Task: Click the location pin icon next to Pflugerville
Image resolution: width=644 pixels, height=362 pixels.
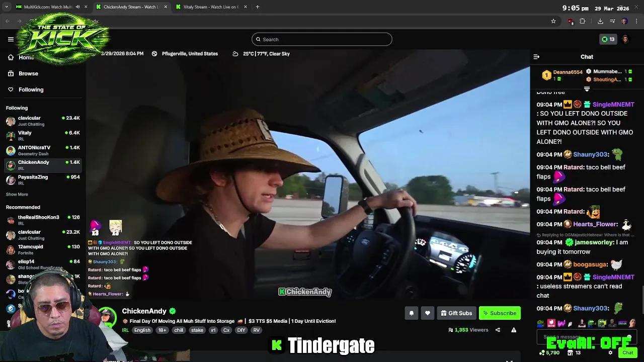Action: click(154, 54)
